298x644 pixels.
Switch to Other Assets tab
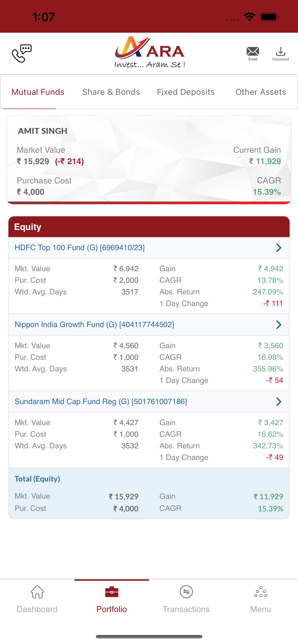261,92
